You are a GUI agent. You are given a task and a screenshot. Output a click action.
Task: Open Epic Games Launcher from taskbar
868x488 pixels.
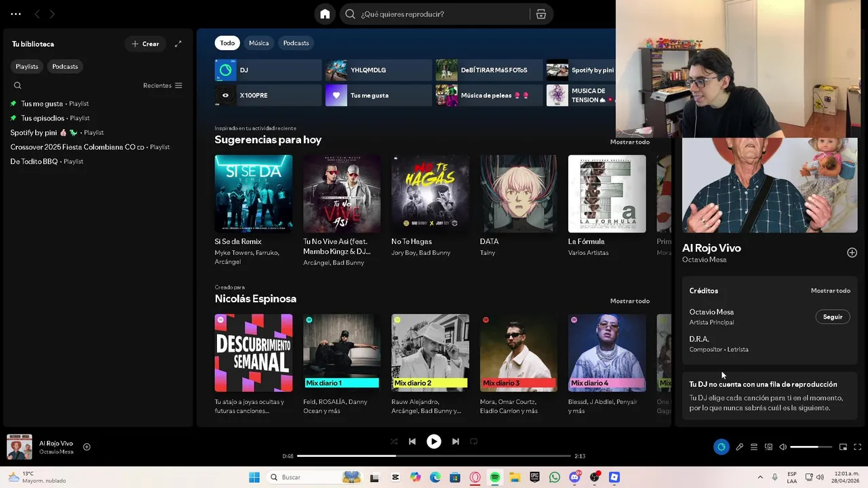point(535,477)
